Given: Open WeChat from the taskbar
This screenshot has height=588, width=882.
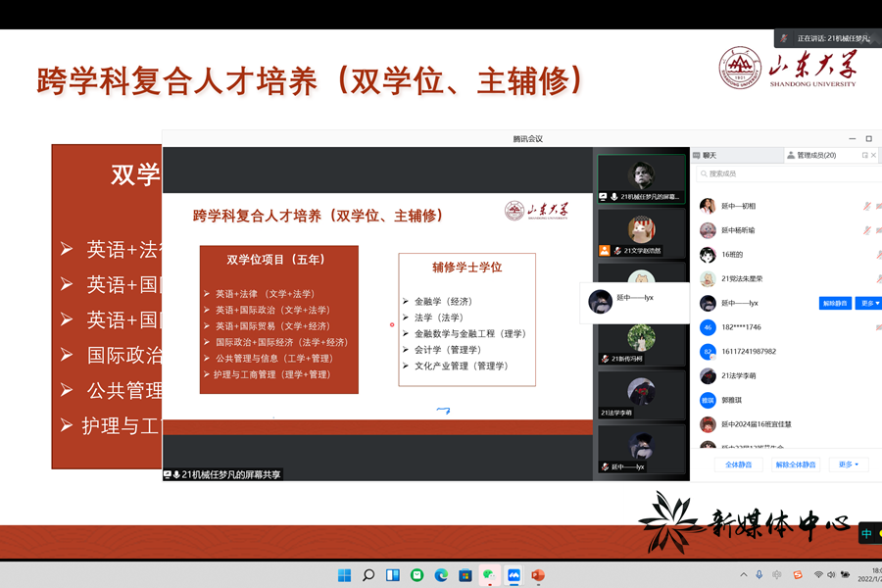Looking at the screenshot, I should tap(489, 575).
